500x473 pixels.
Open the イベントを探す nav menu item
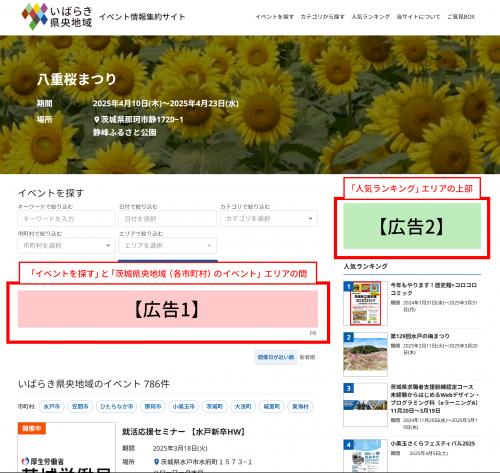click(x=274, y=17)
